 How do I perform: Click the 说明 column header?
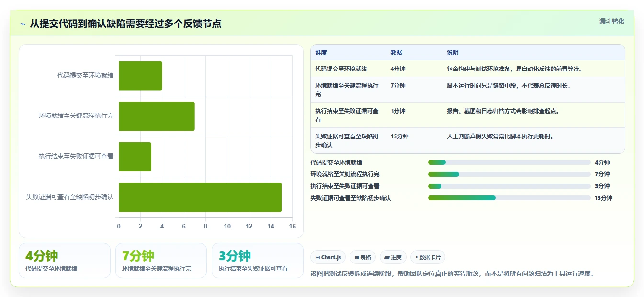click(452, 53)
